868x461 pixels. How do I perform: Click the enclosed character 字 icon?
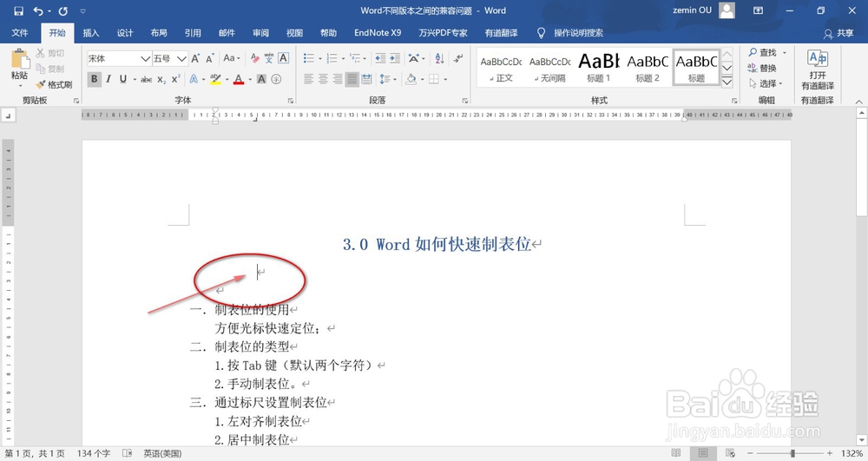(276, 79)
